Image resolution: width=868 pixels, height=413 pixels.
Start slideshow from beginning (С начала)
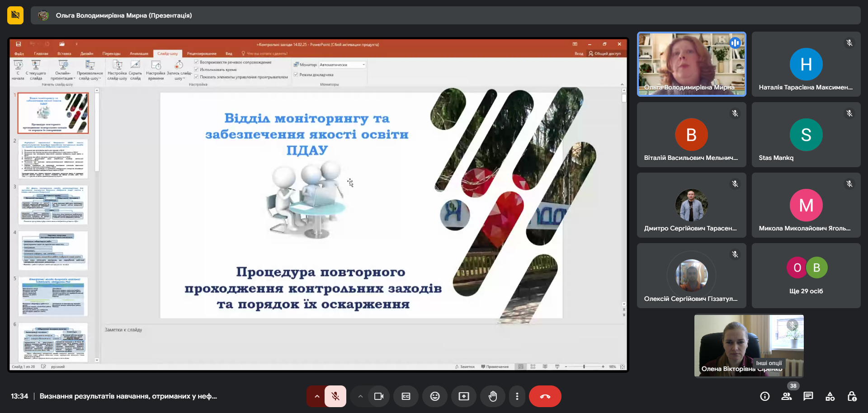pos(18,70)
